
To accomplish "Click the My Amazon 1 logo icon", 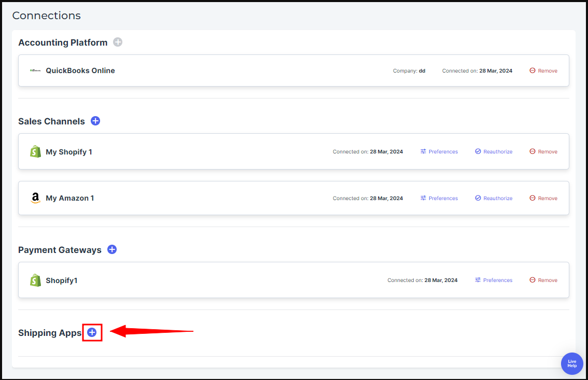I will (x=35, y=198).
